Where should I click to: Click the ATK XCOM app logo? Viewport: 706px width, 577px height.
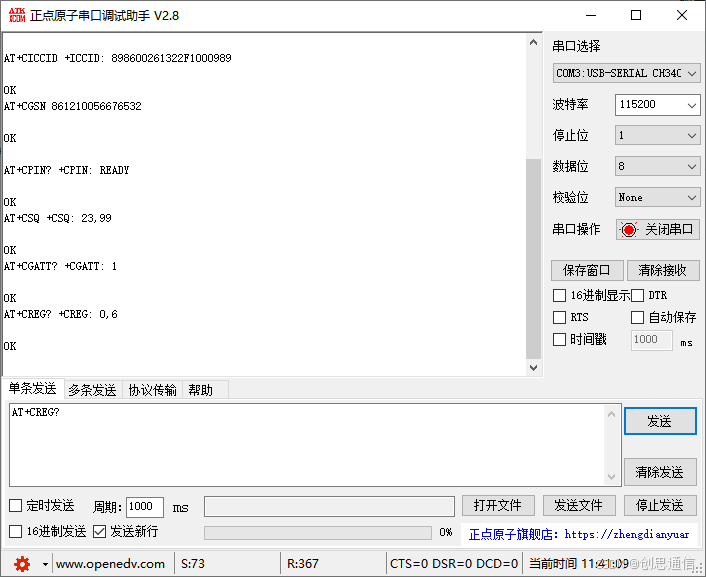(17, 15)
